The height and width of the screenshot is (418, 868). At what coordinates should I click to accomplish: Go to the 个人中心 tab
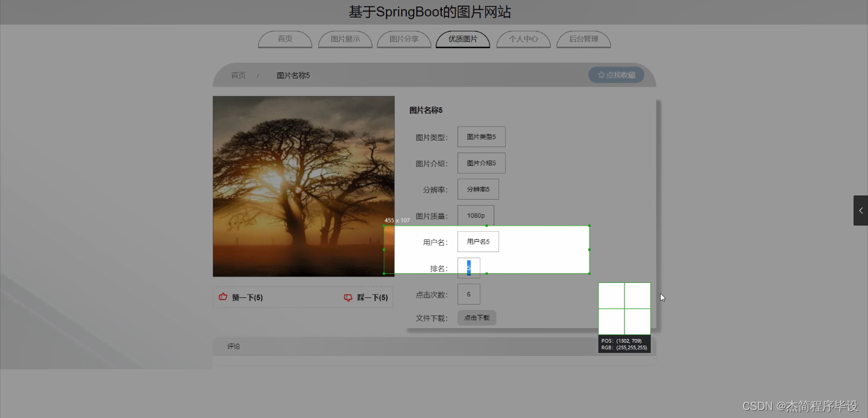[x=523, y=39]
